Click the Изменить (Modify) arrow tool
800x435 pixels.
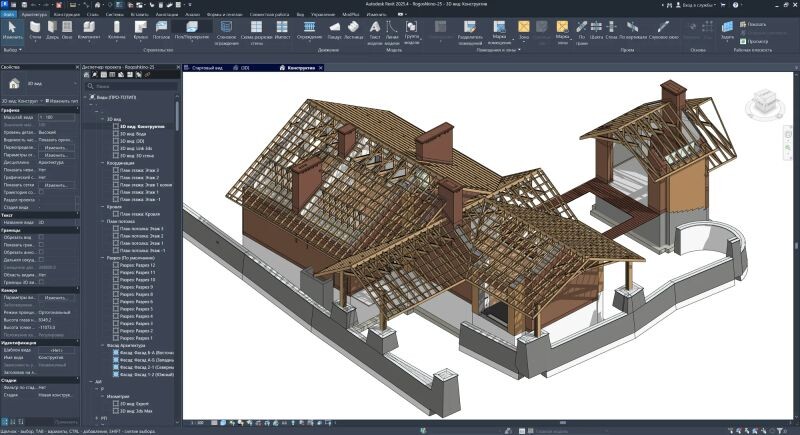[12, 30]
